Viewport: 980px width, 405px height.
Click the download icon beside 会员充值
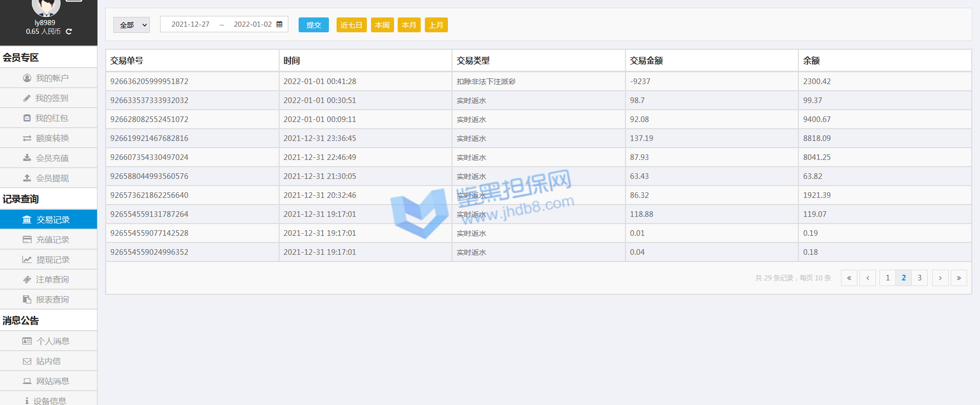click(x=27, y=158)
